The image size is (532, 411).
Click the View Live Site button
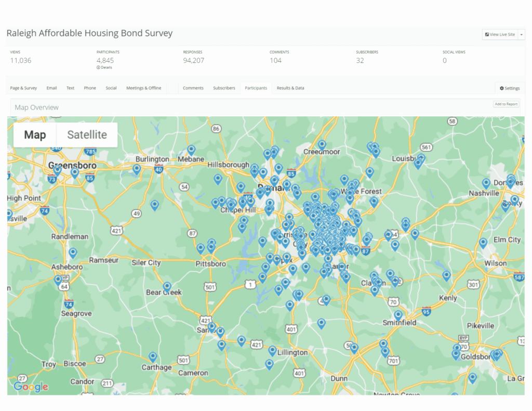click(499, 34)
